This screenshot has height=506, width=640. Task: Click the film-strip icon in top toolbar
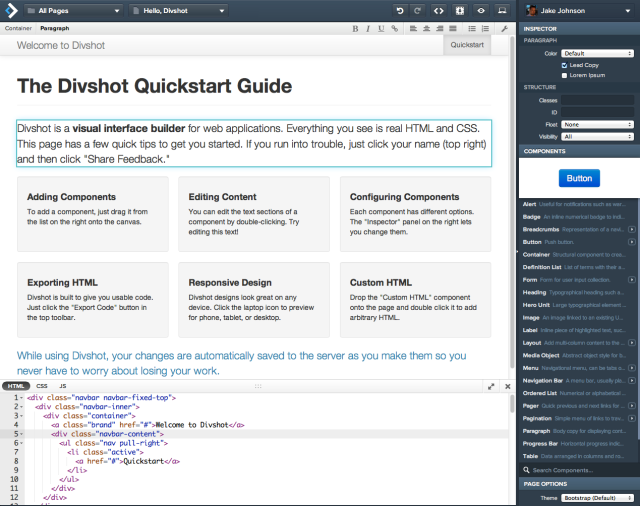point(460,11)
